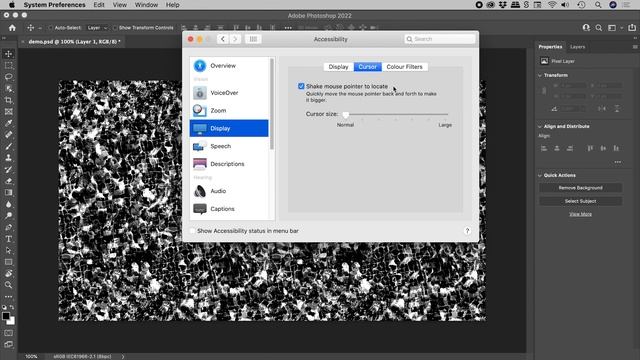Select the Gradient tool
Screen dimensions: 640x360
[9, 192]
